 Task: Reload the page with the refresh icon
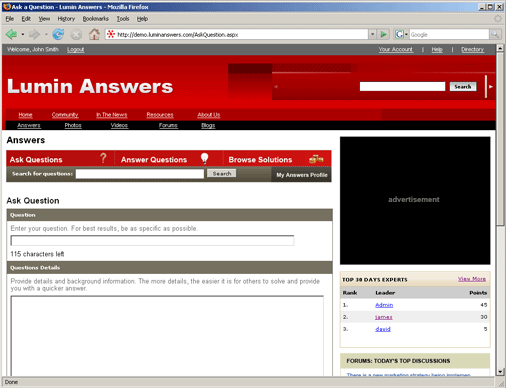tap(58, 34)
